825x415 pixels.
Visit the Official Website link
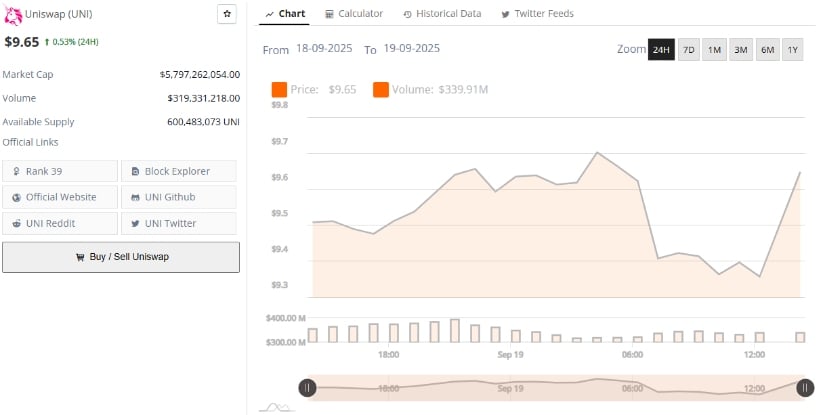(x=60, y=197)
